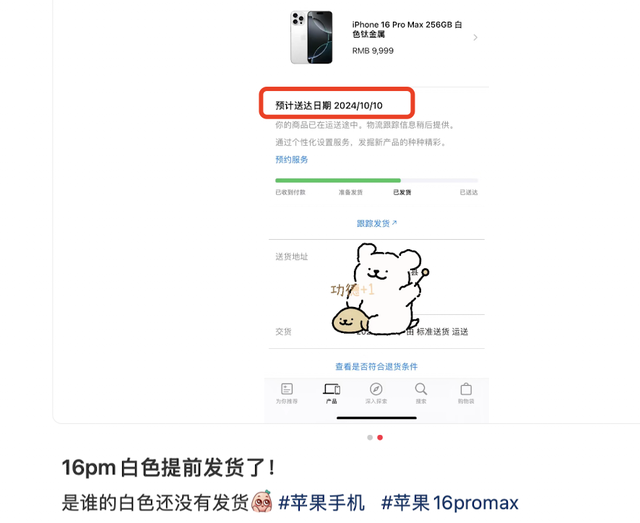Open the #苹果16promax hashtag
This screenshot has width=640, height=523.
click(x=450, y=503)
